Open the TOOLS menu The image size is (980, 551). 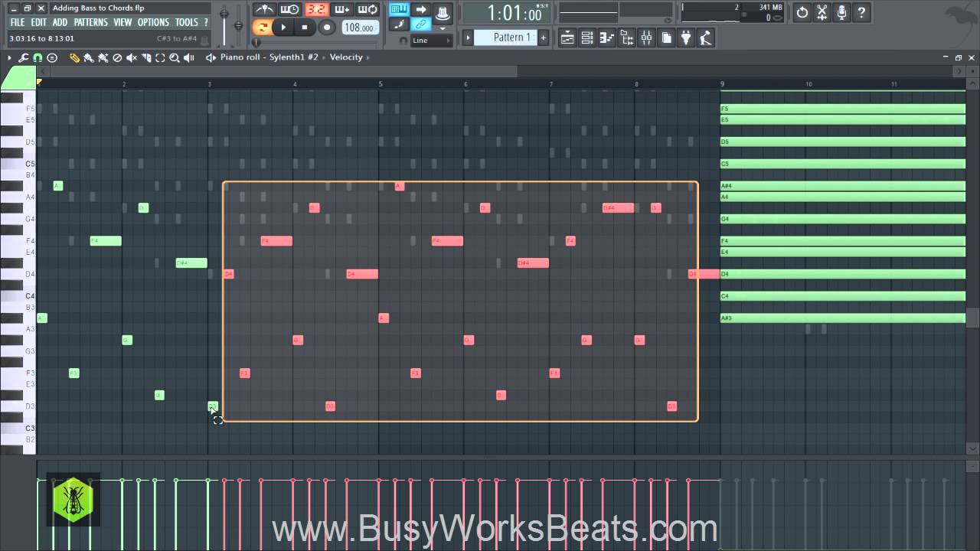[x=187, y=23]
